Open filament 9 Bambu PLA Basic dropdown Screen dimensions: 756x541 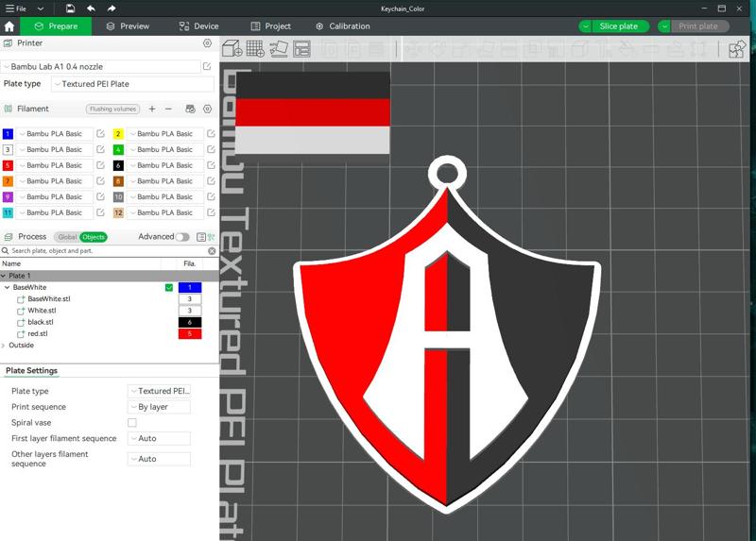pos(54,197)
